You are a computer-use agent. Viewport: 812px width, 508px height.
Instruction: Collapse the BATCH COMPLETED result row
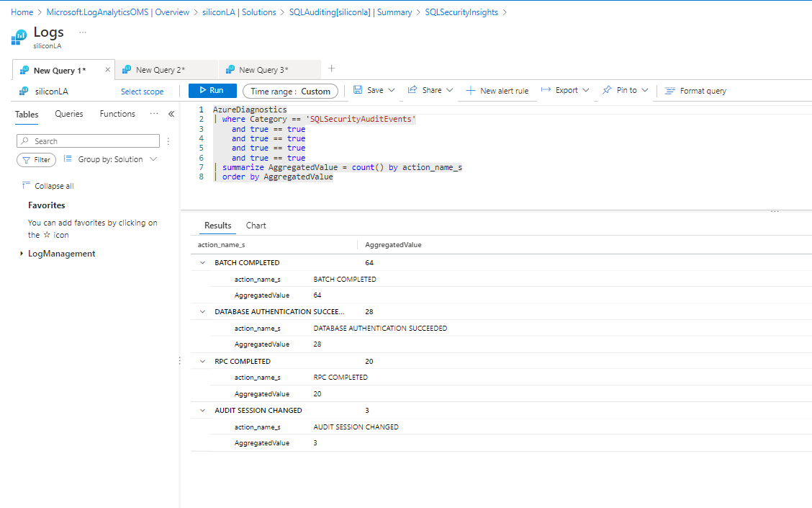pos(202,263)
